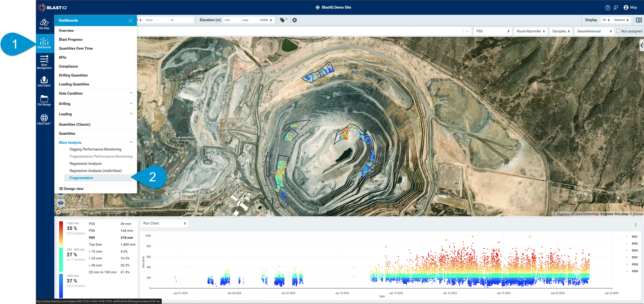The width and height of the screenshot is (644, 304).
Task: Collapse the Blast Analysis section
Action: tap(96, 142)
